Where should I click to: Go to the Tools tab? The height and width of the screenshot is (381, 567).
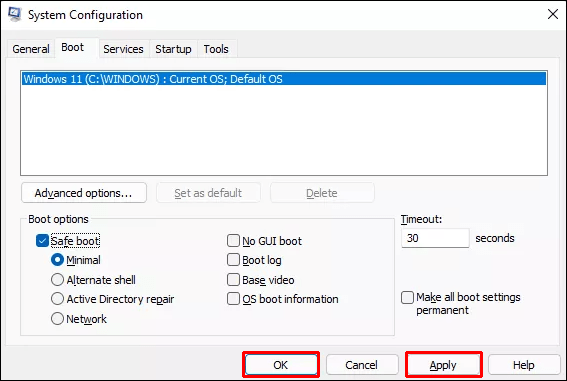[x=216, y=49]
